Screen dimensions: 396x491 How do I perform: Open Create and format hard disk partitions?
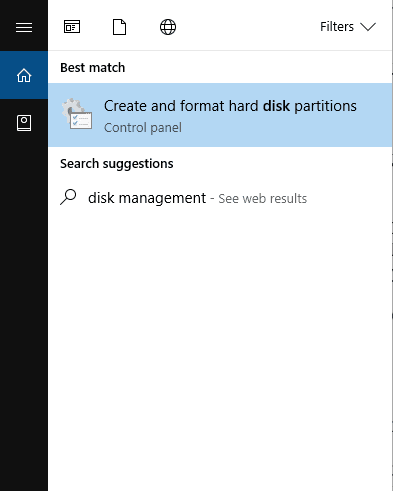click(230, 106)
